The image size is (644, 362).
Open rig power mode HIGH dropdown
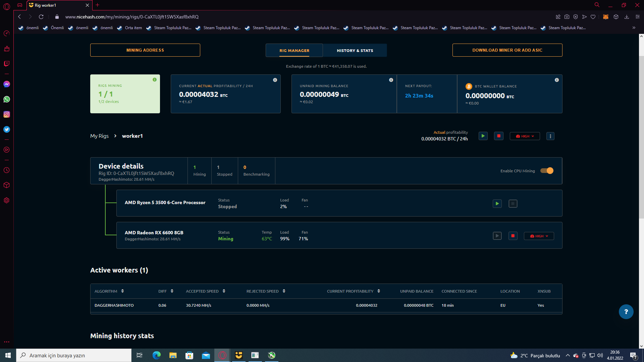click(x=525, y=136)
